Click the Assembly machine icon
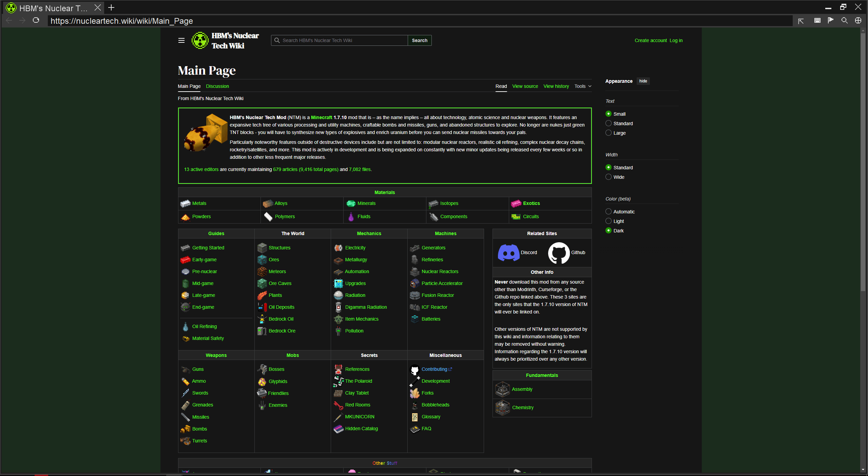This screenshot has height=476, width=868. [502, 389]
